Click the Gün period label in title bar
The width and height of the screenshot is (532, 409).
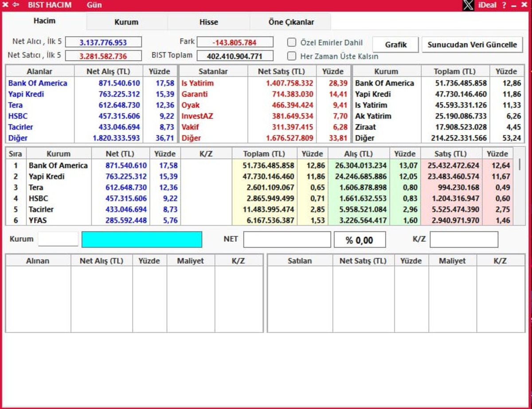94,5
